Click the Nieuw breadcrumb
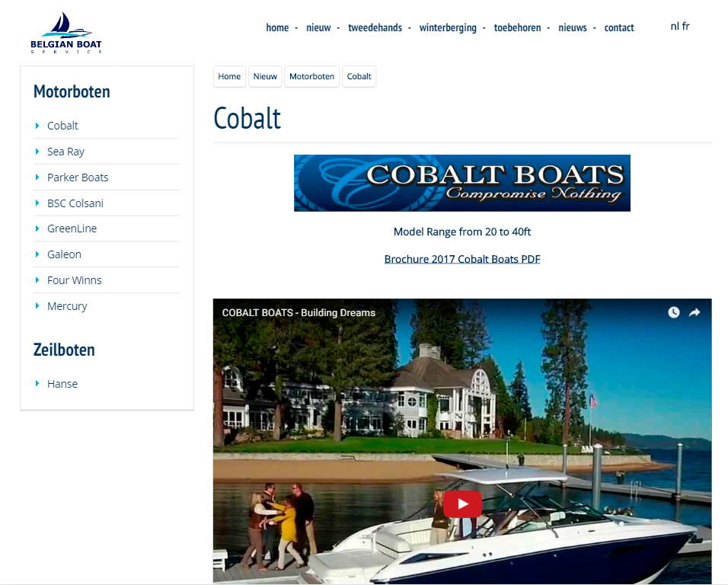 coord(265,77)
